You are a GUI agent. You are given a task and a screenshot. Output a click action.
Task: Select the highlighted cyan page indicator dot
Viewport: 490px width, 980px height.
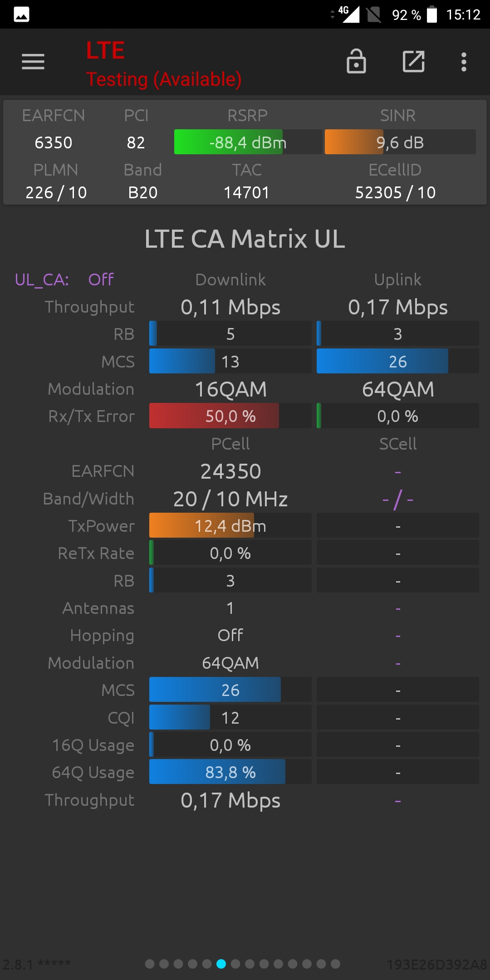coord(221,964)
